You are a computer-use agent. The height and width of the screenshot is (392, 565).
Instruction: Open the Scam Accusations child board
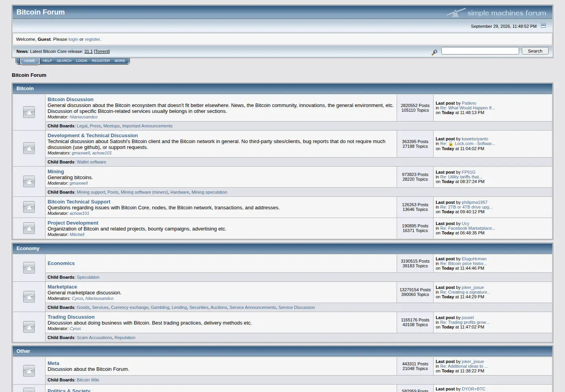coord(95,338)
